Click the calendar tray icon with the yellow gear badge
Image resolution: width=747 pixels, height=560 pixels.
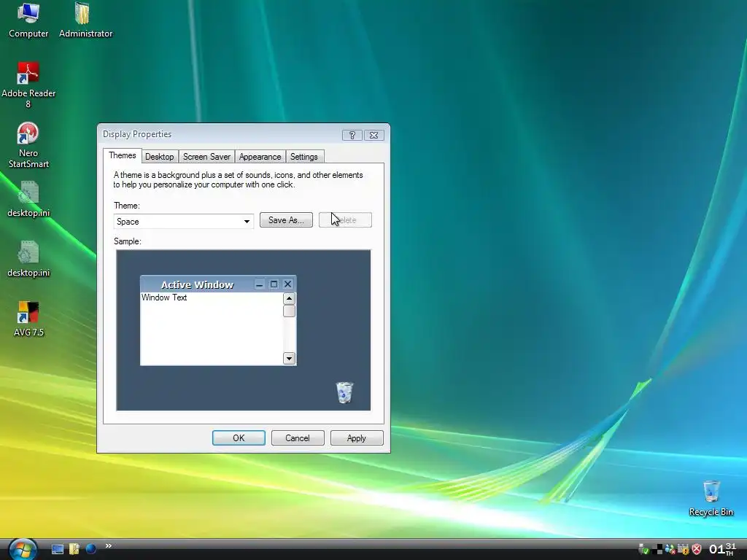(x=683, y=550)
